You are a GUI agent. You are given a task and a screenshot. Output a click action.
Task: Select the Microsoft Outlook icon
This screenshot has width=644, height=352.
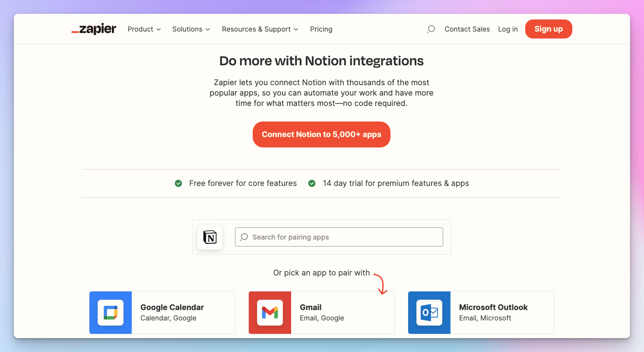tap(429, 312)
